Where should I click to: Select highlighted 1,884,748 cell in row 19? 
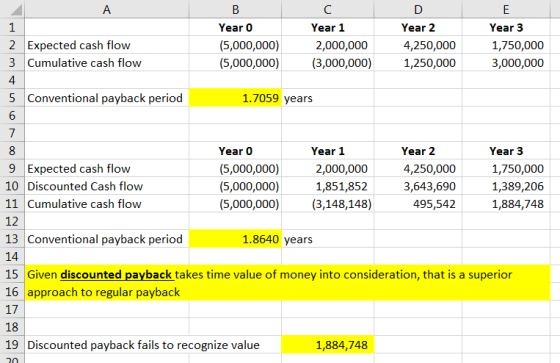(x=328, y=344)
